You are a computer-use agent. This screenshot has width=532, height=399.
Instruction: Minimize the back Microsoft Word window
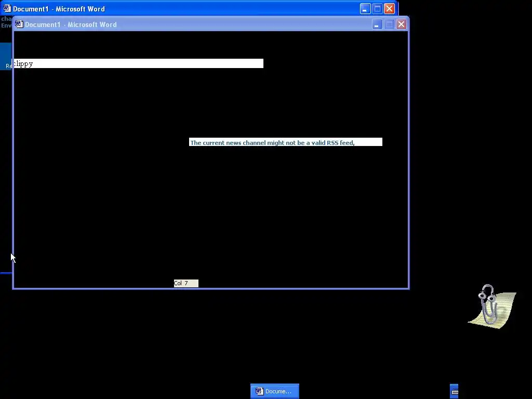tap(365, 8)
